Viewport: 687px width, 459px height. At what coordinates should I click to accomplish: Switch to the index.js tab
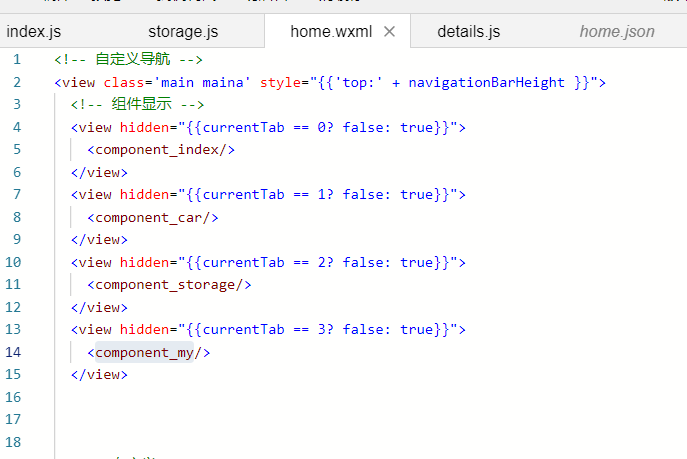click(x=34, y=32)
